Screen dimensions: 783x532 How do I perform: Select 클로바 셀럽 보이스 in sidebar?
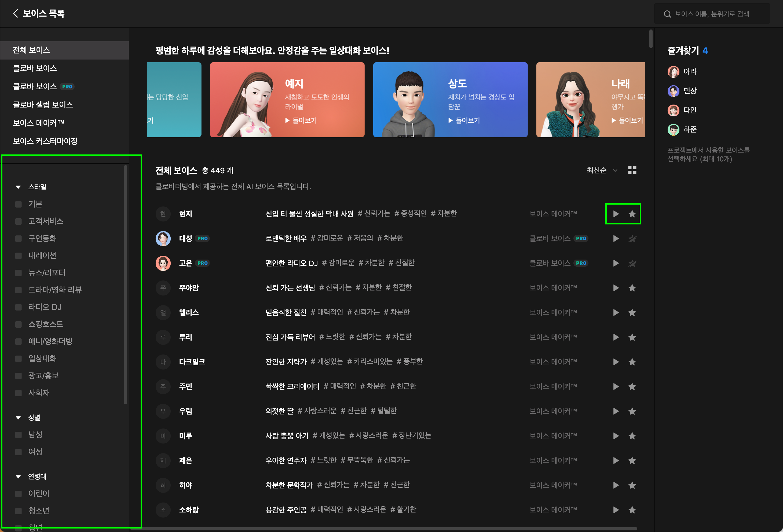pyautogui.click(x=43, y=105)
